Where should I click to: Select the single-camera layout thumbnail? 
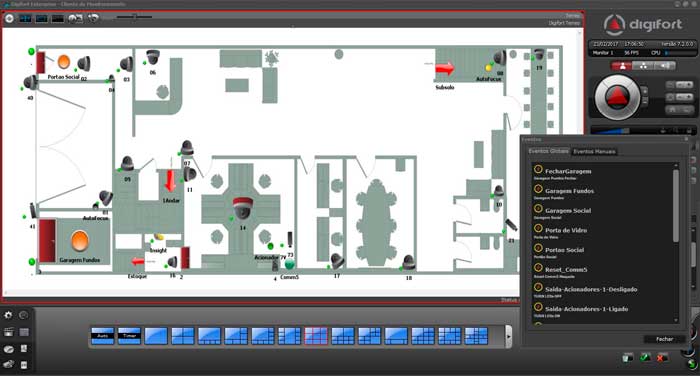click(156, 336)
